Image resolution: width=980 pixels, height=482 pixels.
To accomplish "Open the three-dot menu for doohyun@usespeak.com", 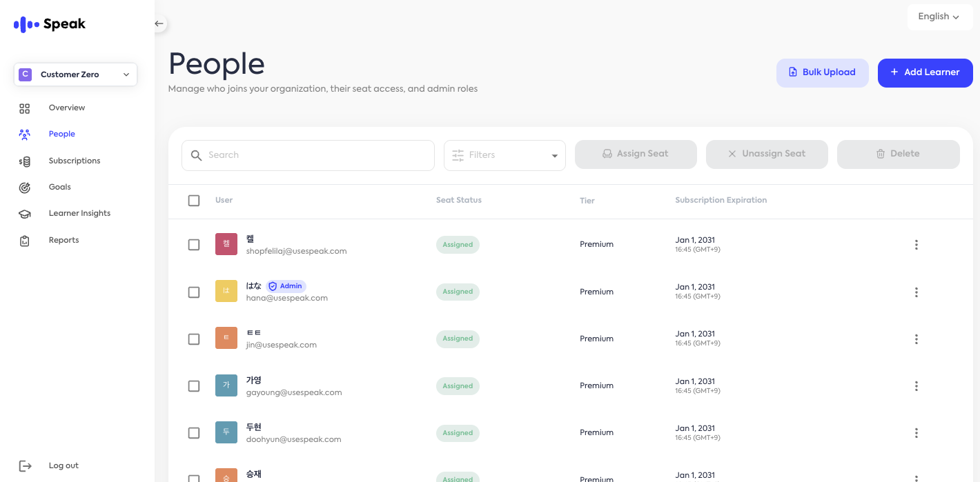I will click(x=916, y=433).
